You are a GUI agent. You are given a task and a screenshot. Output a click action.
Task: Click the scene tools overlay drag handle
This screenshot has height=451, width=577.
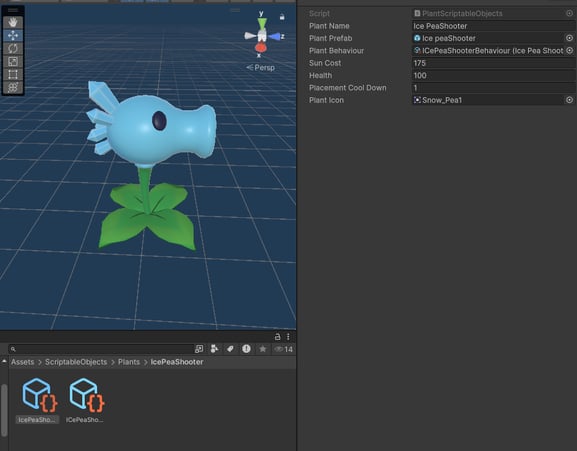[13, 10]
